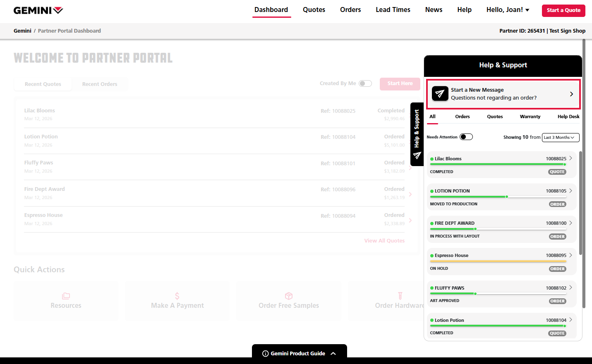
Task: Click the Gemini logo in the header
Action: 38,10
